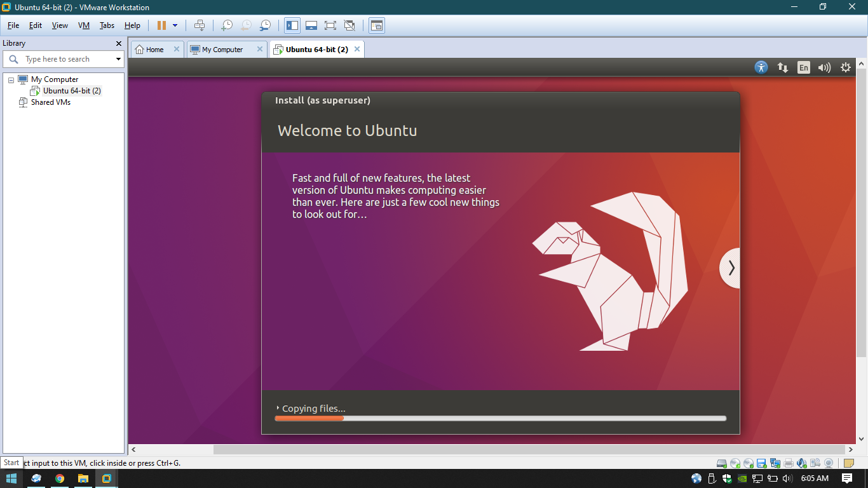Go to next installer slide with arrow
Viewport: 868px width, 488px height.
click(731, 268)
